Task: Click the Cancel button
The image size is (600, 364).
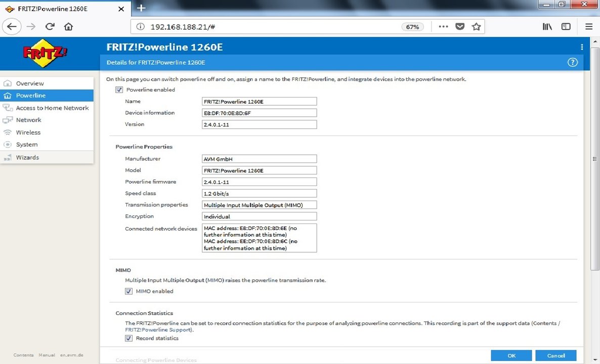Action: (555, 355)
